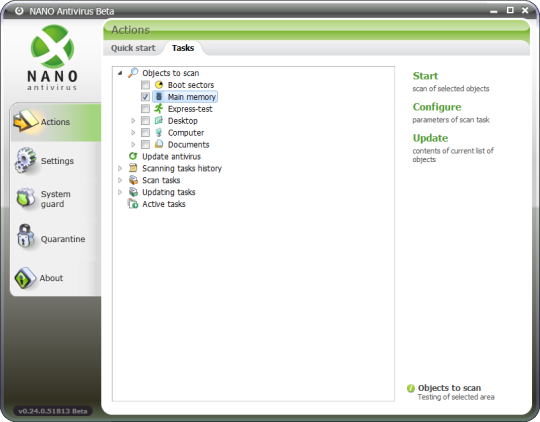The width and height of the screenshot is (540, 422).
Task: Open the About info icon
Action: click(x=25, y=278)
